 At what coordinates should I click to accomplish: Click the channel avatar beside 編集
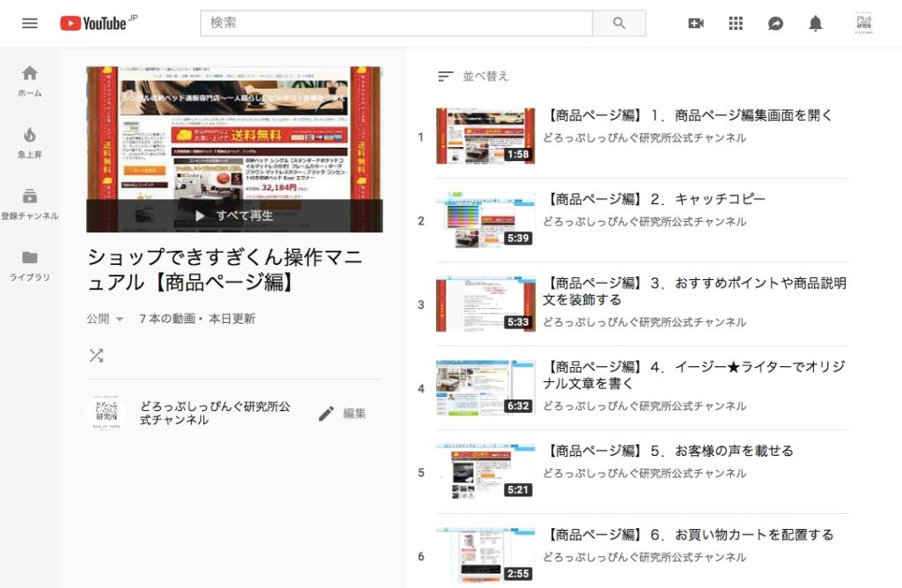tap(106, 413)
